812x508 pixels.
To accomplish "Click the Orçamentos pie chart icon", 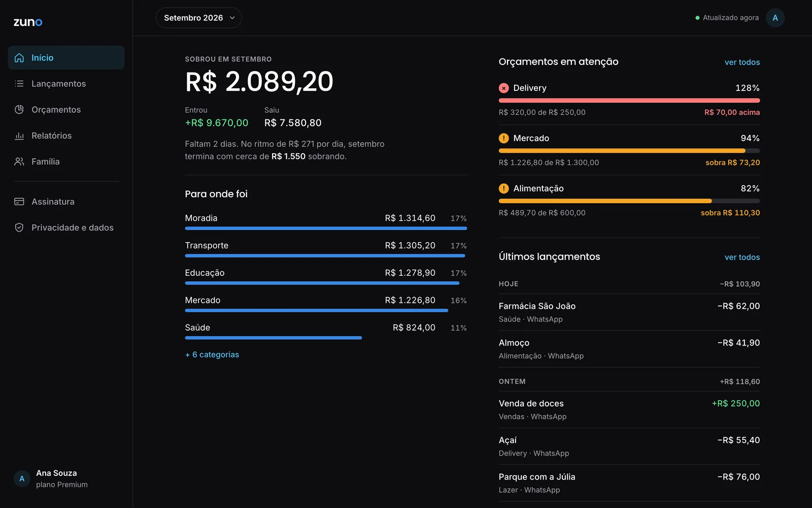I will (x=19, y=110).
